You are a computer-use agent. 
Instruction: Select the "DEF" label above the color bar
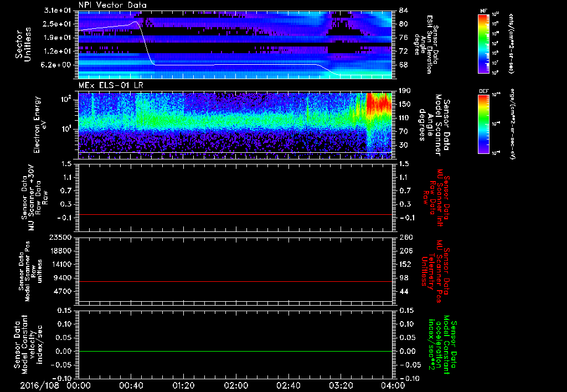click(484, 91)
